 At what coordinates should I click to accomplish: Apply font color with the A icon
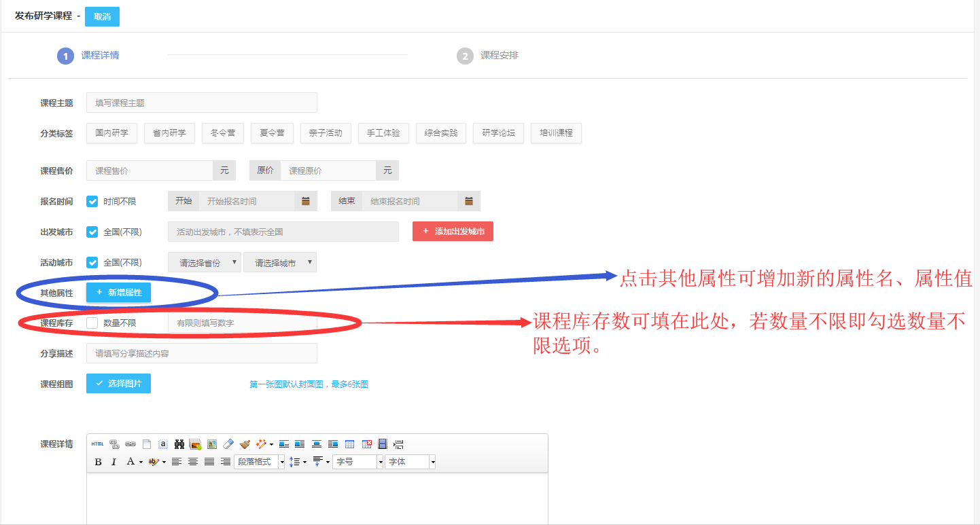(130, 462)
